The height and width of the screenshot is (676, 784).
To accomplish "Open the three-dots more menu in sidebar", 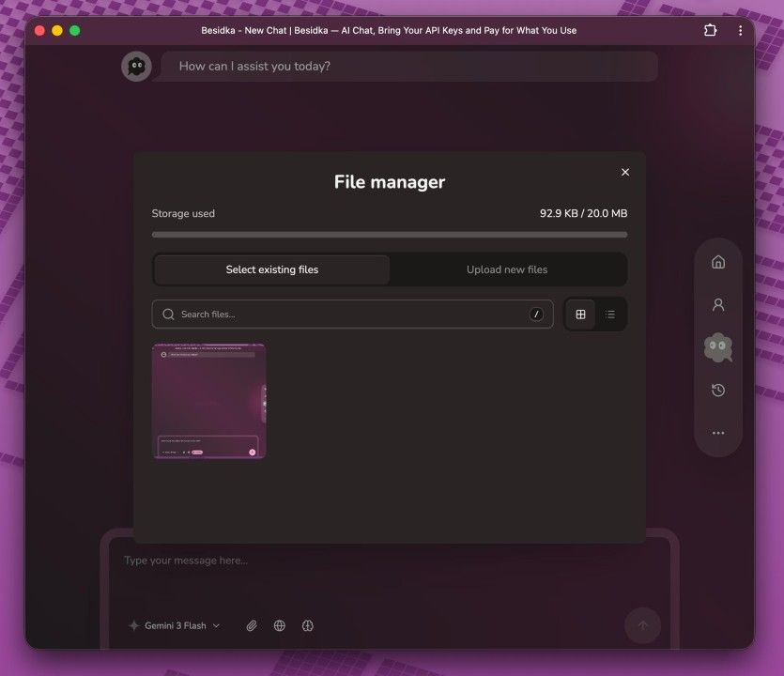I will coord(718,433).
